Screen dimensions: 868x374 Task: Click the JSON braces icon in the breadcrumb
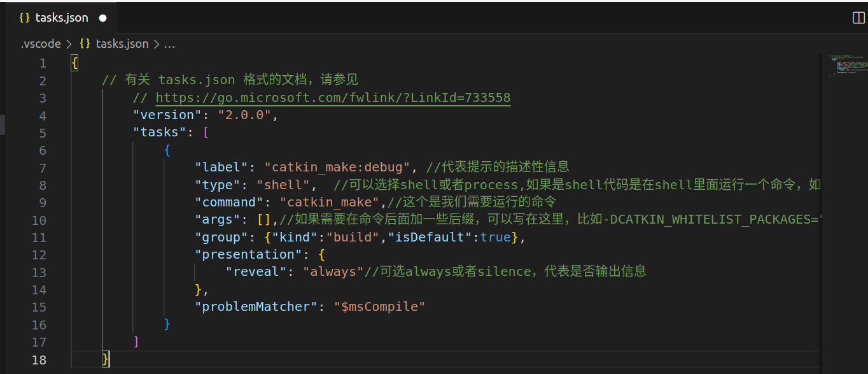(x=85, y=44)
